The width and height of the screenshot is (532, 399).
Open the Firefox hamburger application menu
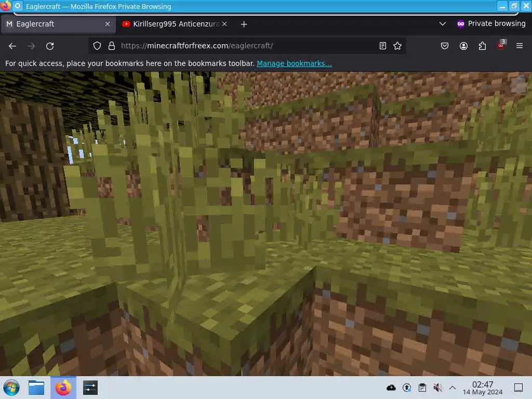point(520,46)
